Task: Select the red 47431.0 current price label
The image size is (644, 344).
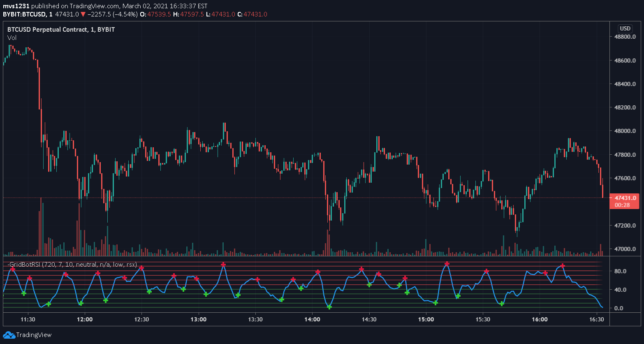Action: click(x=625, y=198)
